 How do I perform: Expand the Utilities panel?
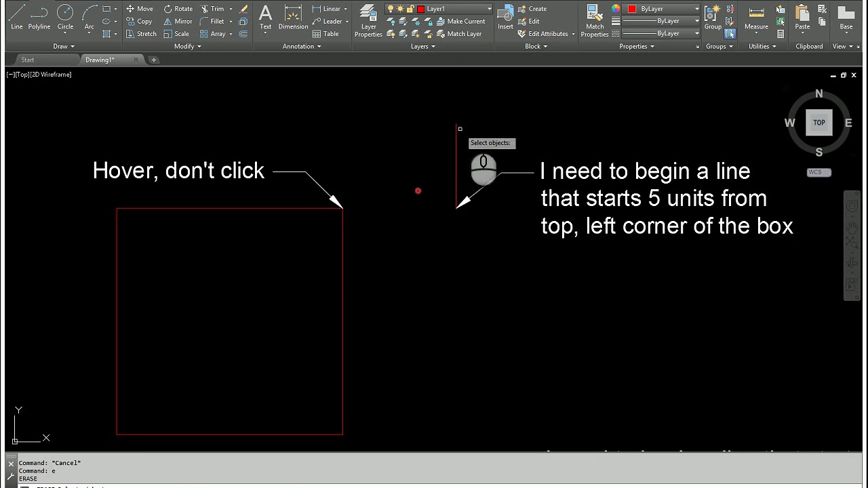763,46
